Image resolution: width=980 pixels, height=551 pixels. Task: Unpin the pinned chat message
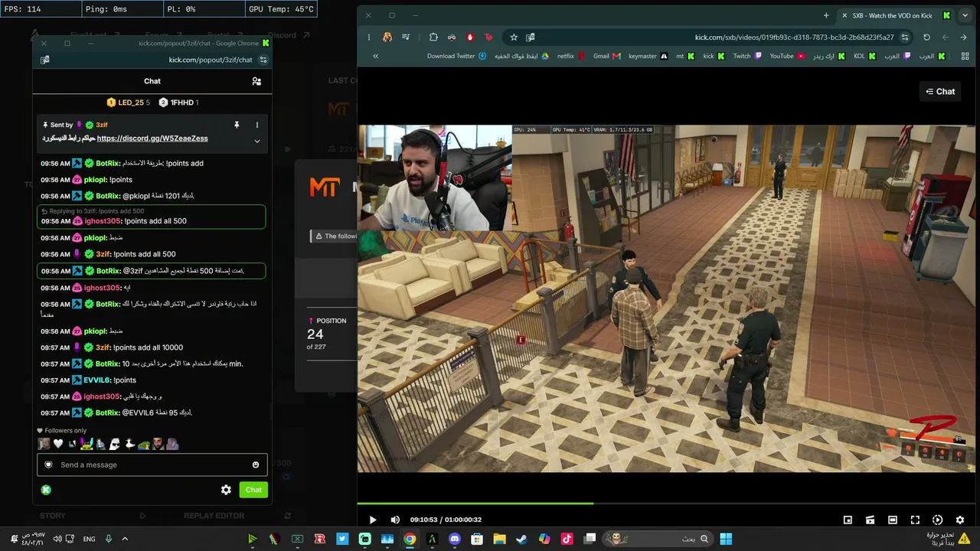[x=237, y=125]
